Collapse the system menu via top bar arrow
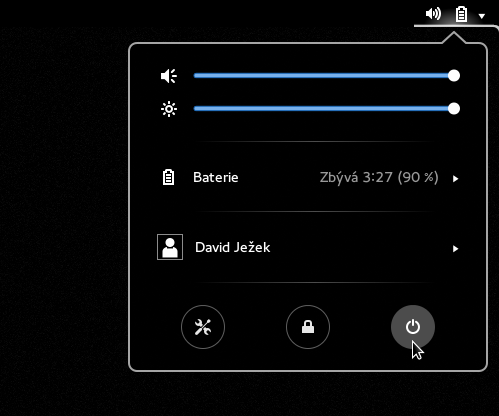 click(482, 16)
